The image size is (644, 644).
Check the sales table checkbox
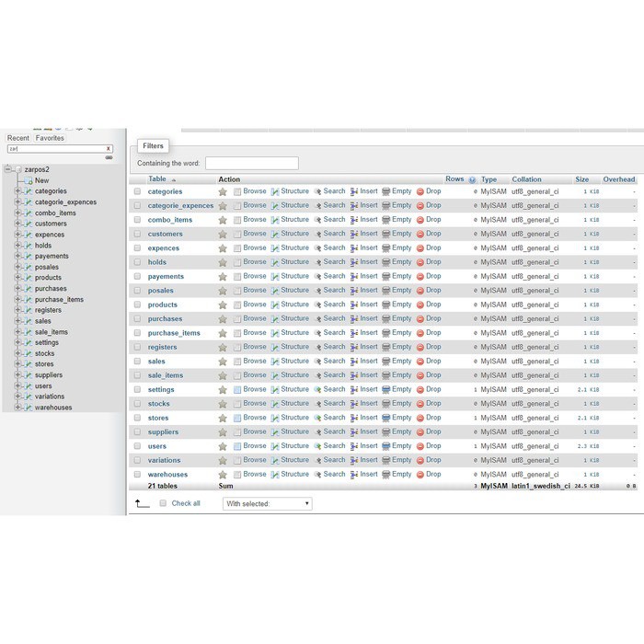(x=138, y=362)
